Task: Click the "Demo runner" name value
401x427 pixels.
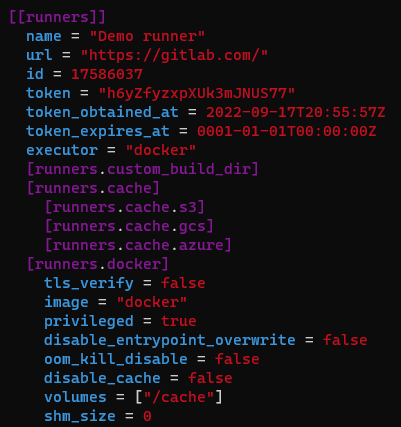Action: (147, 36)
